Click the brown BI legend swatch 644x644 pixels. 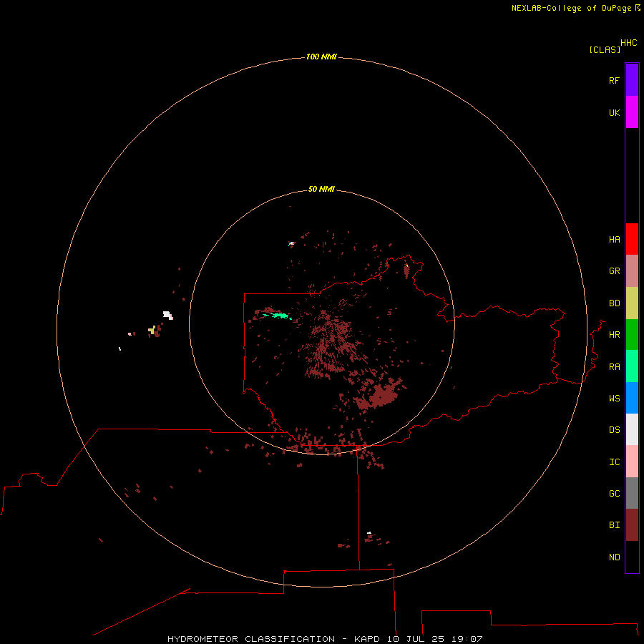632,525
